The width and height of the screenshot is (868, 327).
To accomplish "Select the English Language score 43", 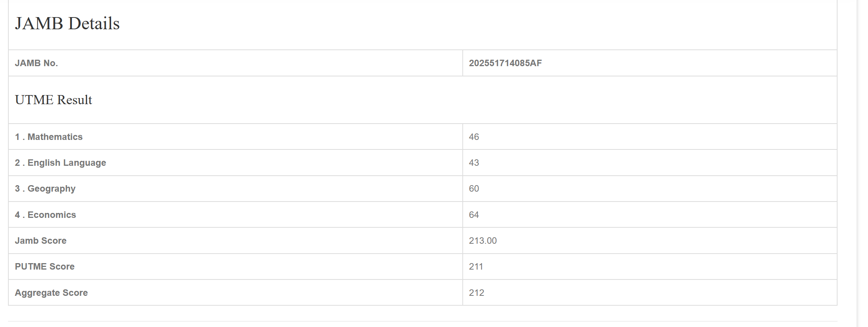I will 474,163.
